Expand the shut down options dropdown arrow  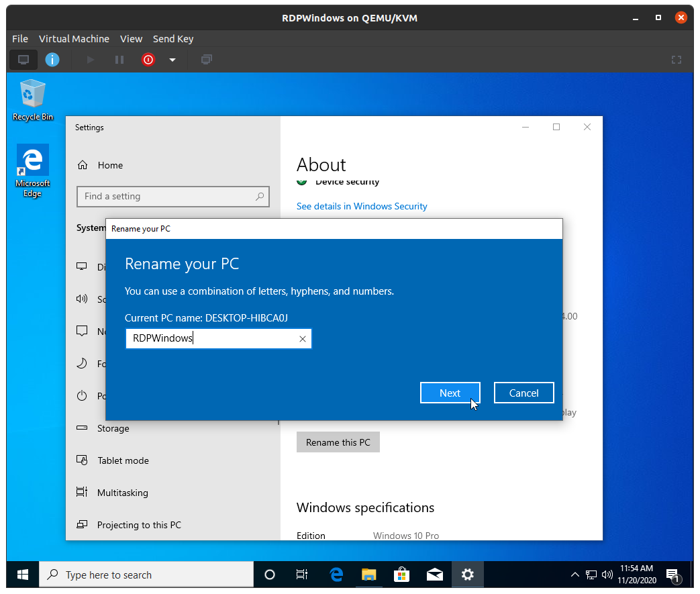click(172, 60)
